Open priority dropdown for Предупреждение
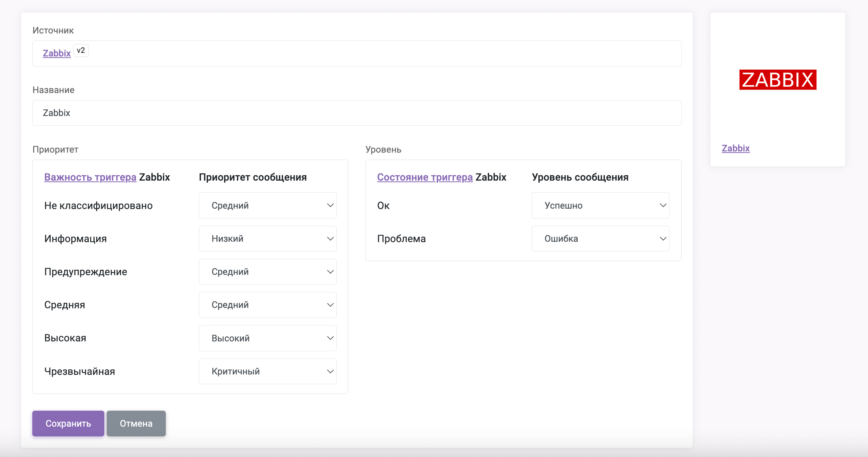 point(268,272)
